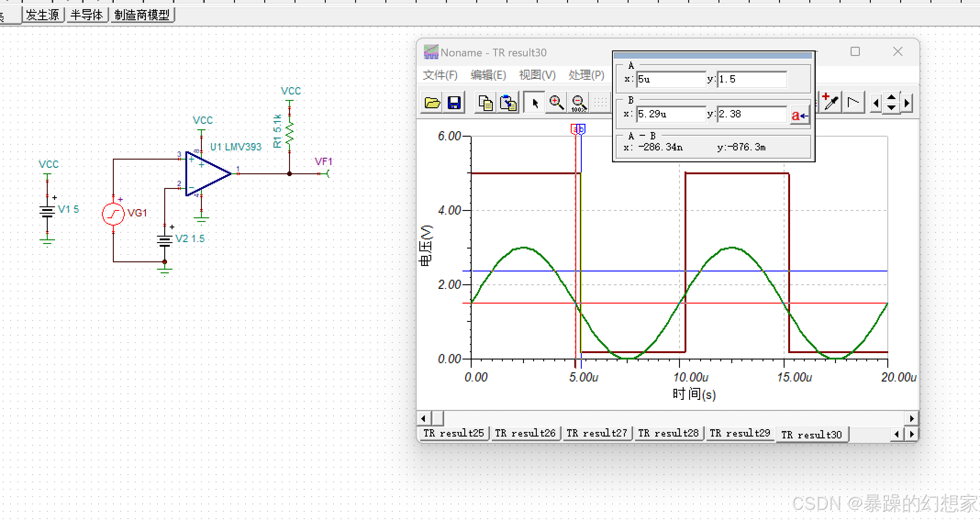Open the 半导体 component tab

[x=87, y=15]
